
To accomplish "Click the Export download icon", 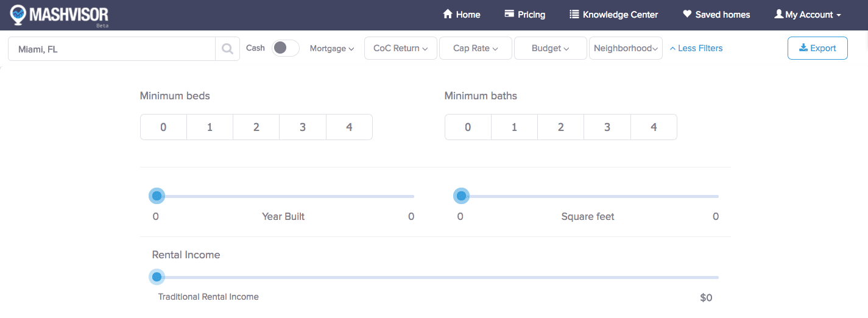I will click(x=803, y=48).
